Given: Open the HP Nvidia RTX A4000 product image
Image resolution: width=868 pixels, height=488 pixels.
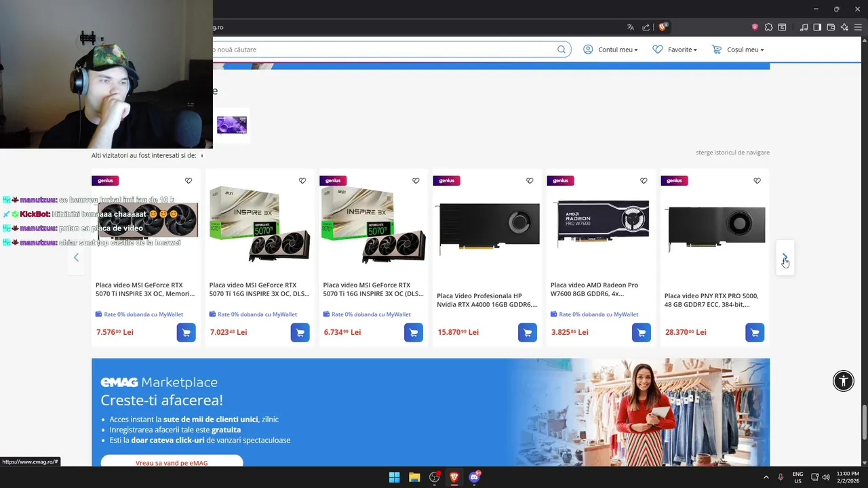Looking at the screenshot, I should [x=488, y=228].
